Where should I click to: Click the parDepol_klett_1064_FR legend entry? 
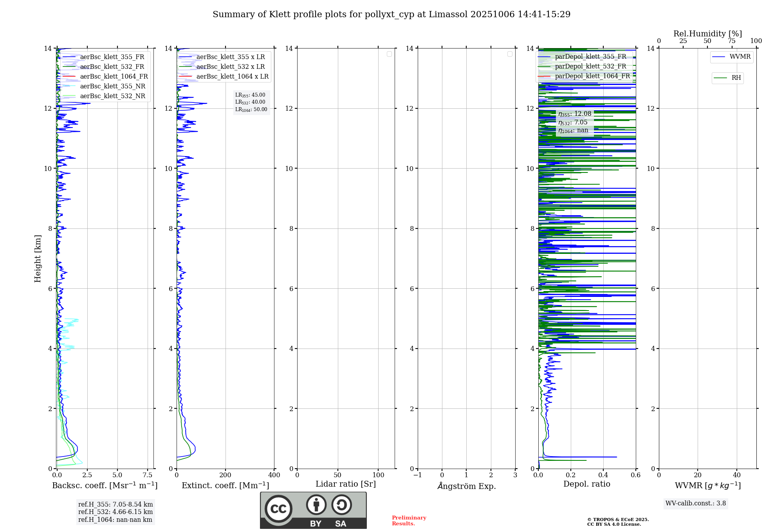click(592, 76)
